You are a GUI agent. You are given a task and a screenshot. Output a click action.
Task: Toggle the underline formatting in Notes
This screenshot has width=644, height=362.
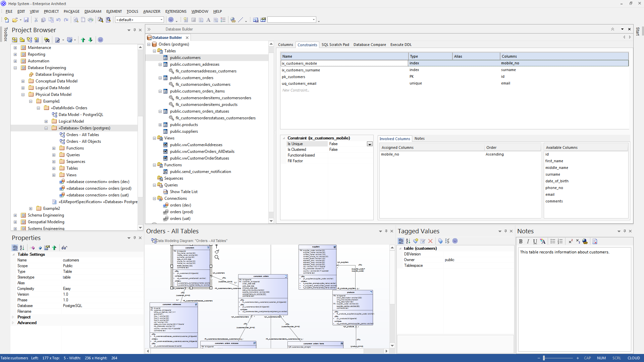535,241
